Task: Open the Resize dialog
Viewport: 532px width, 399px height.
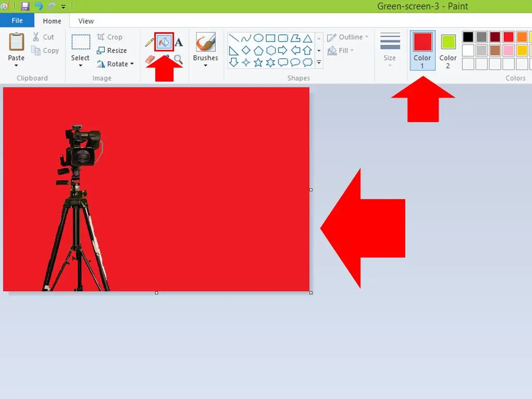Action: tap(112, 50)
